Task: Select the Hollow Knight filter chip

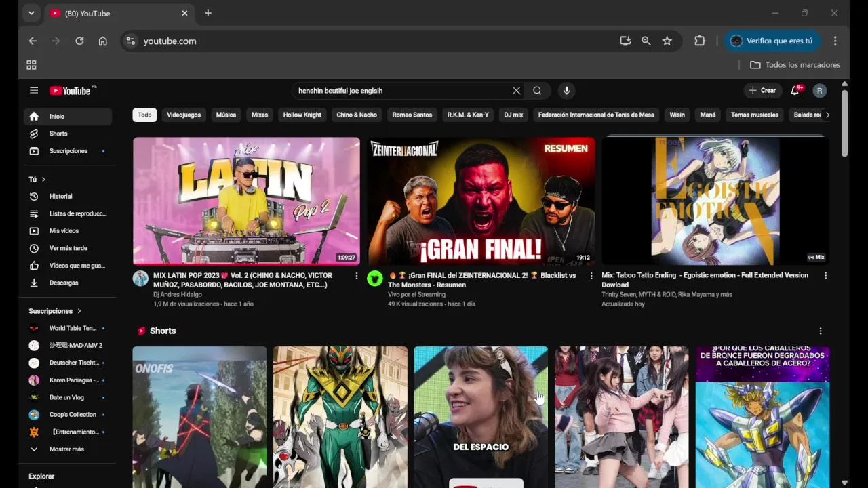Action: (302, 115)
